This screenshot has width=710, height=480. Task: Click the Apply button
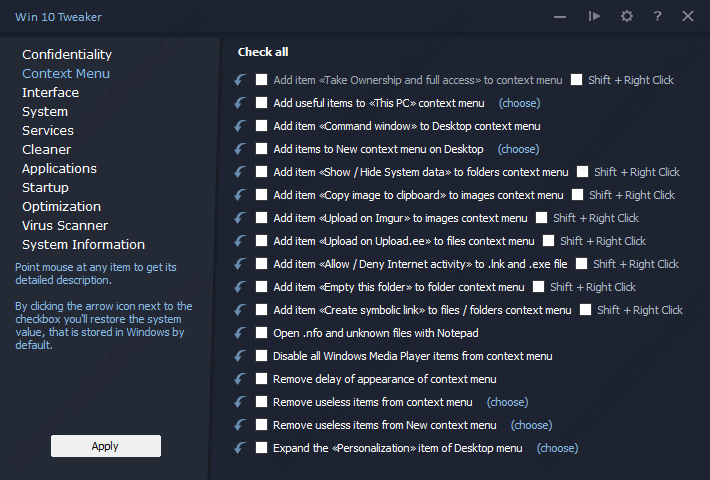click(106, 446)
